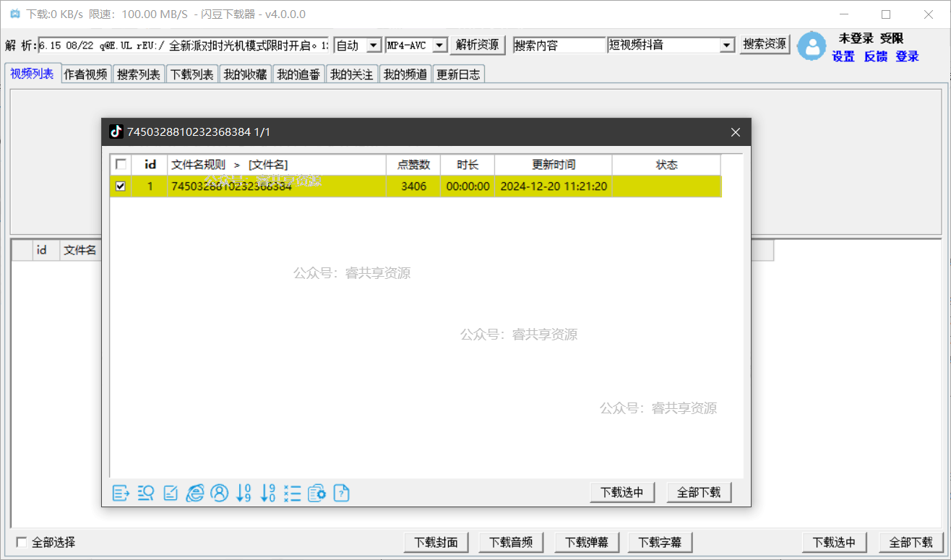This screenshot has width=951, height=560.
Task: Click the search list magnifier icon
Action: (x=145, y=494)
